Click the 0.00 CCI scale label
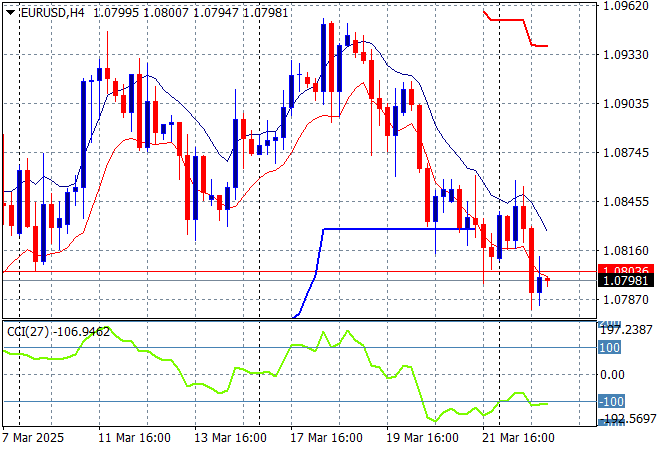660x450 pixels. (x=614, y=374)
